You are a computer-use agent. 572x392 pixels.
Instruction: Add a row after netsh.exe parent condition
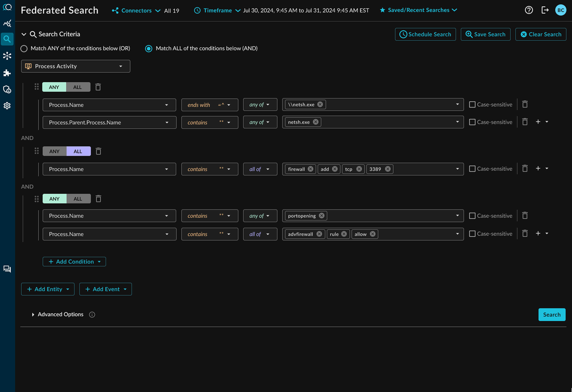[538, 122]
